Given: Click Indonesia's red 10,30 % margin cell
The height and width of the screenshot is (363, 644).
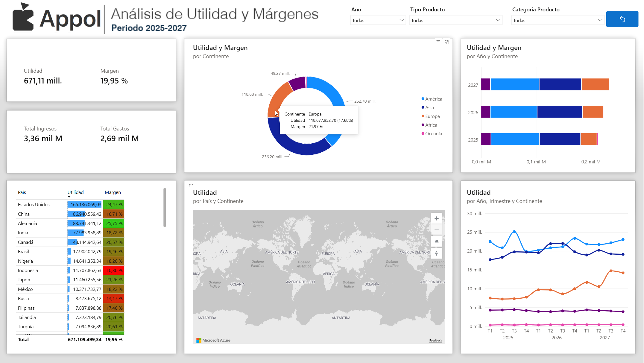Looking at the screenshot, I should coord(114,270).
